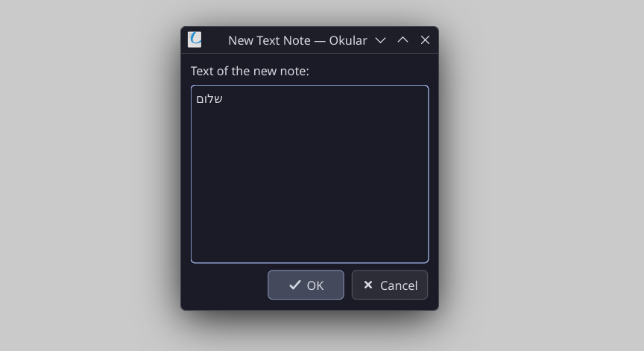Viewport: 644px width, 351px height.
Task: Click the "Text of the new note:" label
Action: click(250, 71)
